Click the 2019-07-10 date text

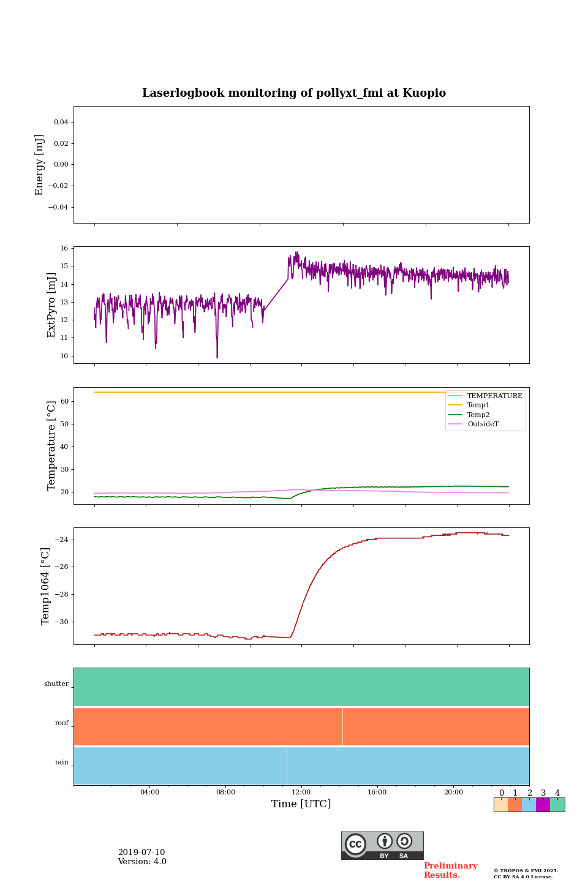(x=141, y=853)
